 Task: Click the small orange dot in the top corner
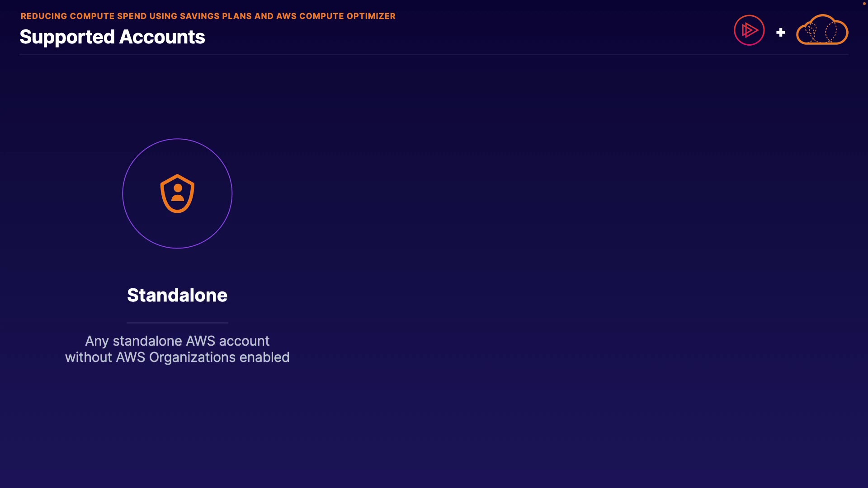(864, 4)
